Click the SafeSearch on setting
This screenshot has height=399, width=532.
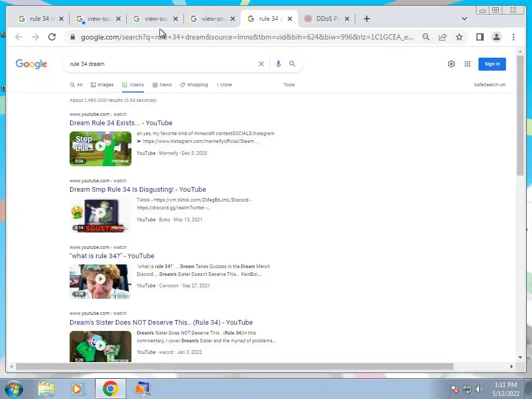click(489, 85)
